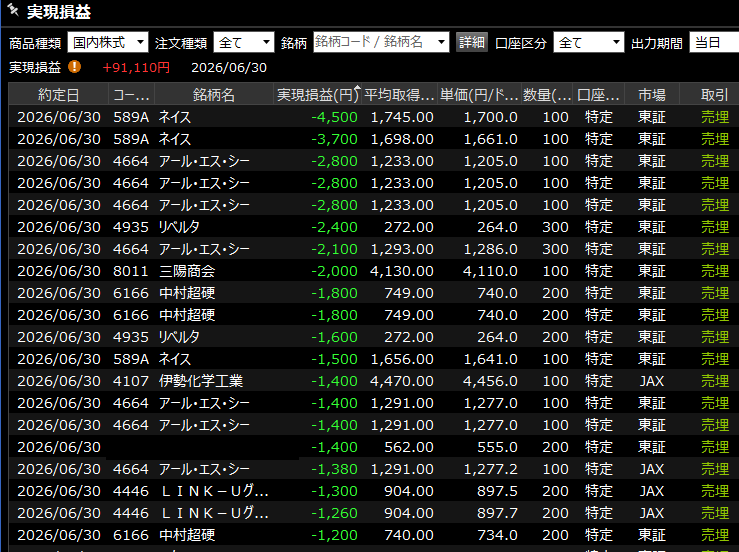The height and width of the screenshot is (552, 739).
Task: Select the アール・エス・シー row with -1,380 loss
Action: coord(374,469)
